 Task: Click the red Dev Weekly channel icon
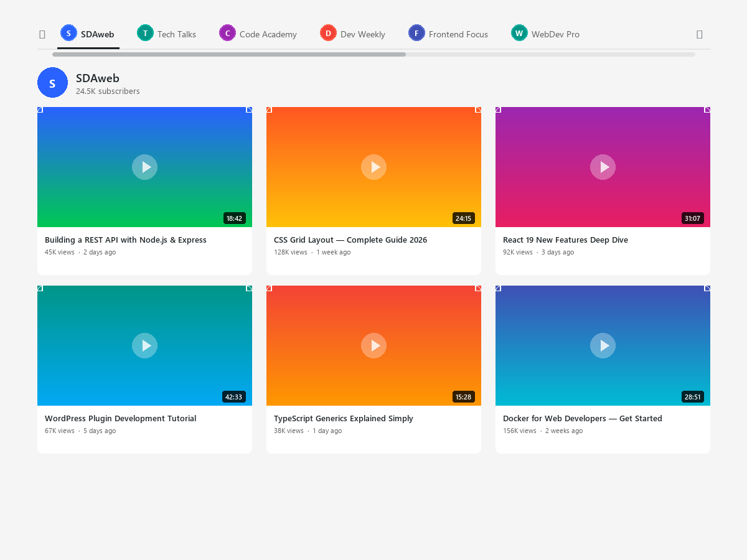click(328, 32)
